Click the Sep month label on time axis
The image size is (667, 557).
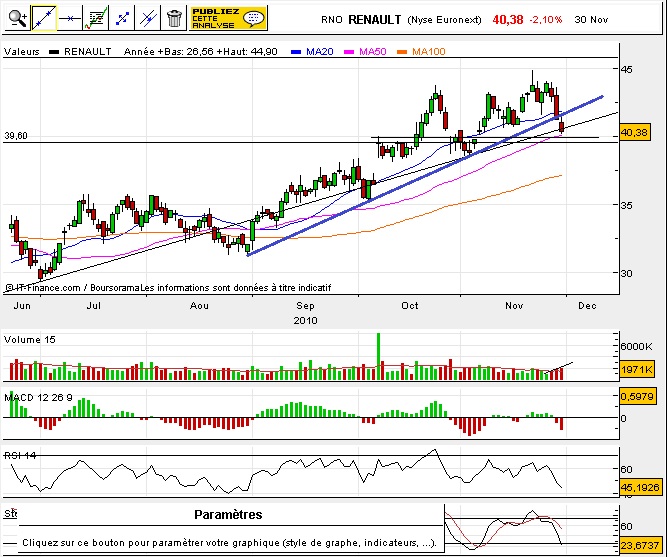point(305,306)
